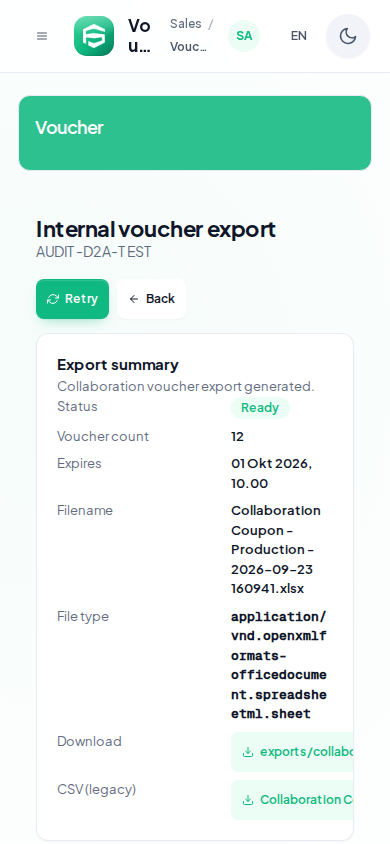Screen dimensions: 390x844
Task: Click the download icon for exports file
Action: click(x=247, y=752)
